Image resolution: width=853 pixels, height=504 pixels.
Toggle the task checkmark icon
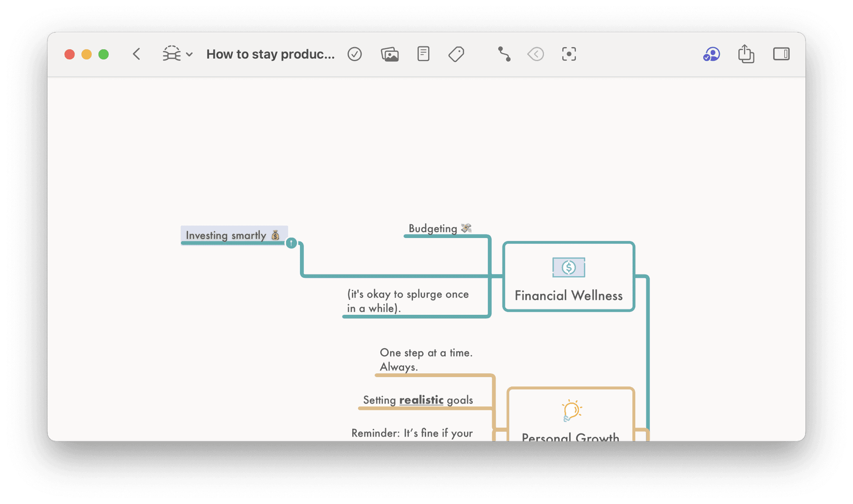[355, 54]
